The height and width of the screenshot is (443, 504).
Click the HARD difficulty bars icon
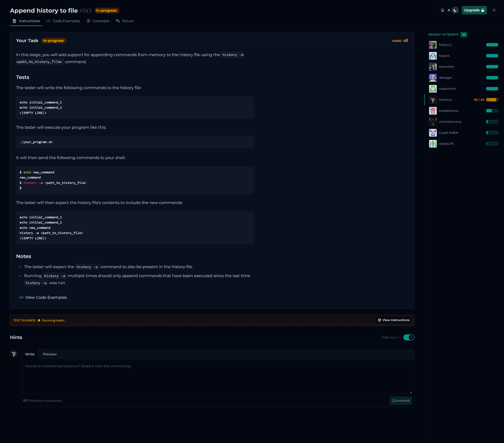tap(406, 41)
